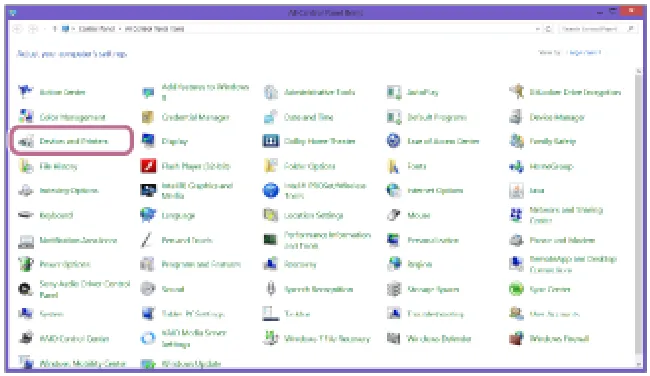Open the User Accounts link
The width and height of the screenshot is (650, 376).
554,314
